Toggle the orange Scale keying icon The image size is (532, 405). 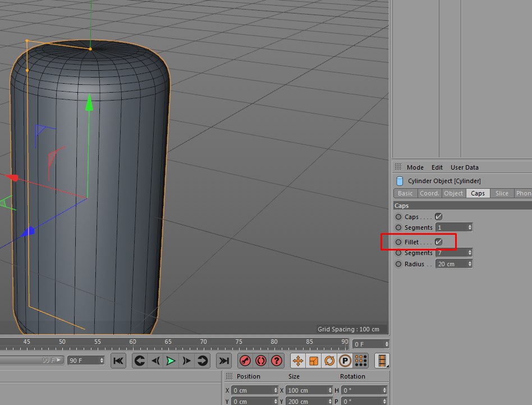(314, 361)
